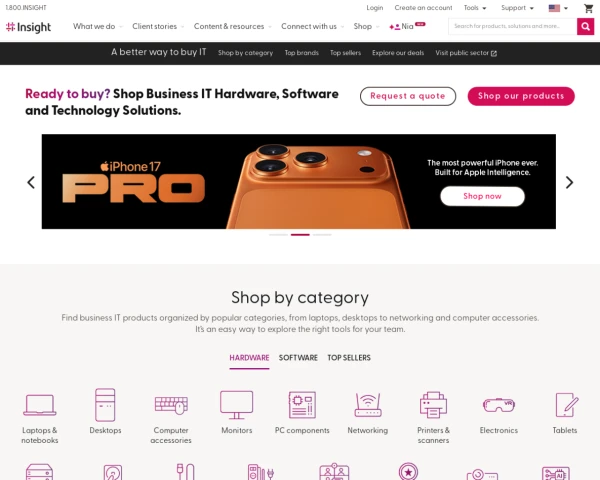Open Printers & scanners icon
The height and width of the screenshot is (480, 600).
click(x=433, y=405)
